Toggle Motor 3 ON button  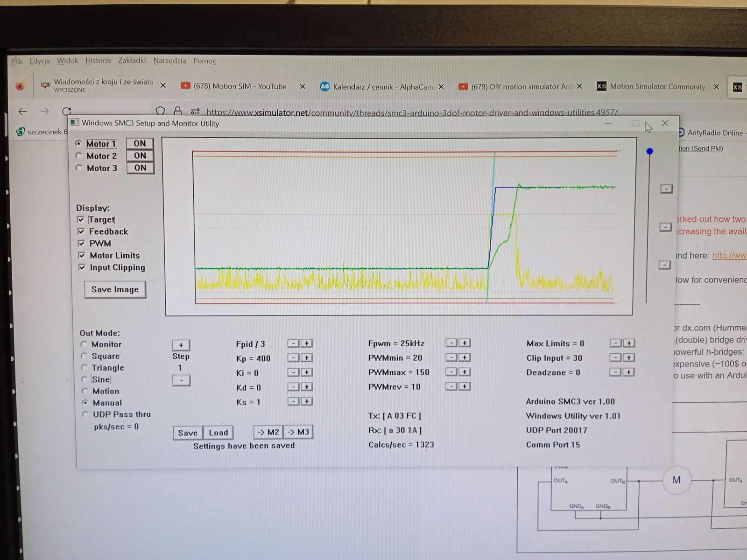coord(140,168)
